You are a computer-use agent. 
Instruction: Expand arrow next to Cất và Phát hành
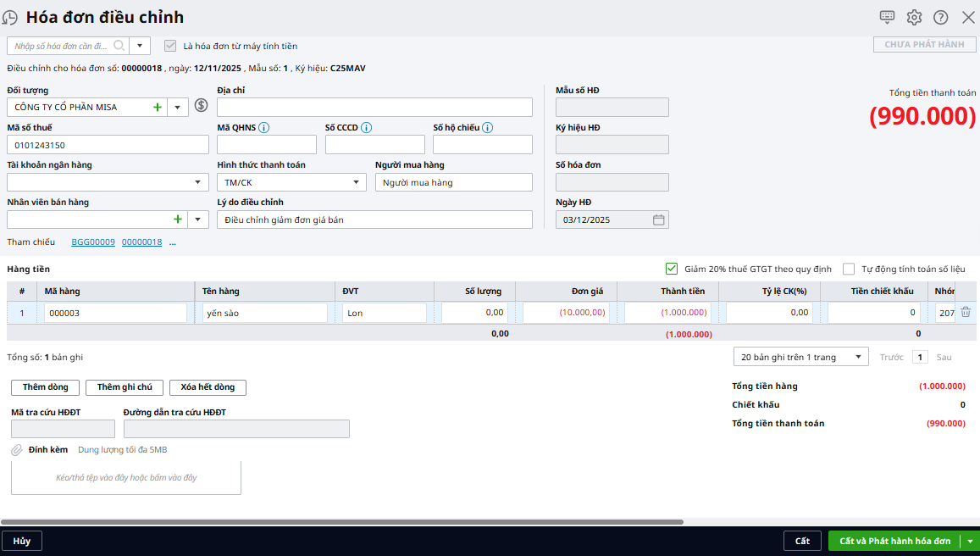coord(970,541)
